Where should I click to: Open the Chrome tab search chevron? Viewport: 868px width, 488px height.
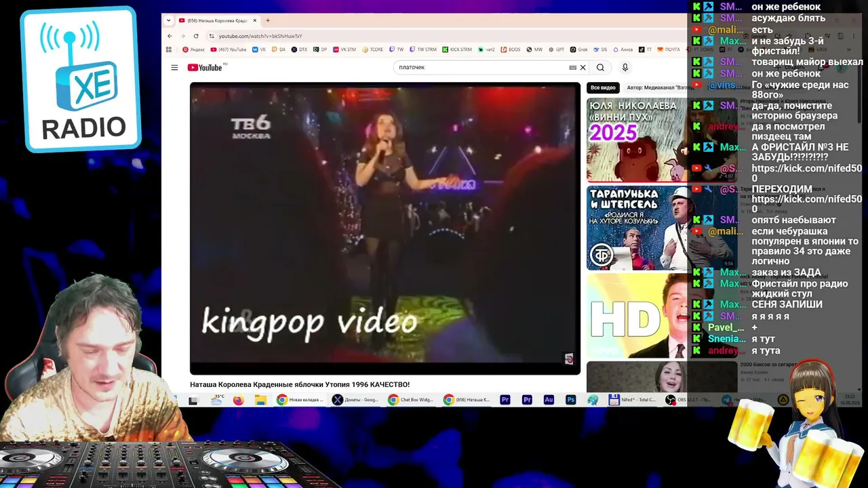click(x=169, y=20)
